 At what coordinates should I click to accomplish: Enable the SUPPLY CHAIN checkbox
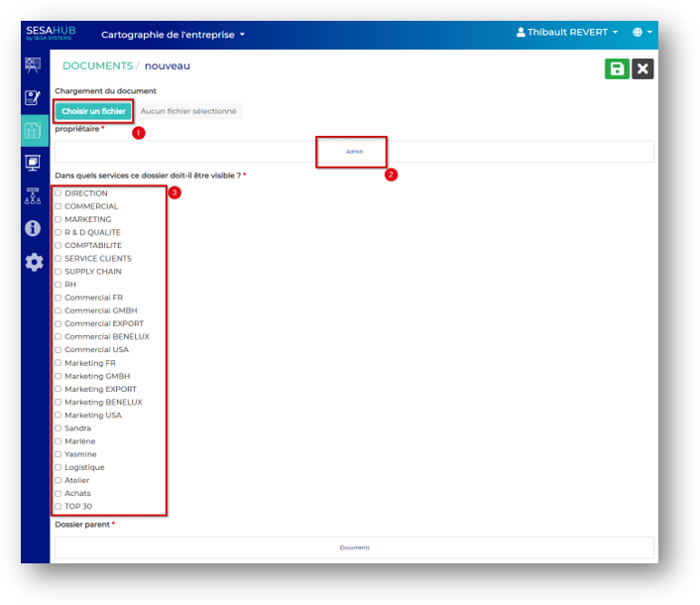click(x=58, y=272)
